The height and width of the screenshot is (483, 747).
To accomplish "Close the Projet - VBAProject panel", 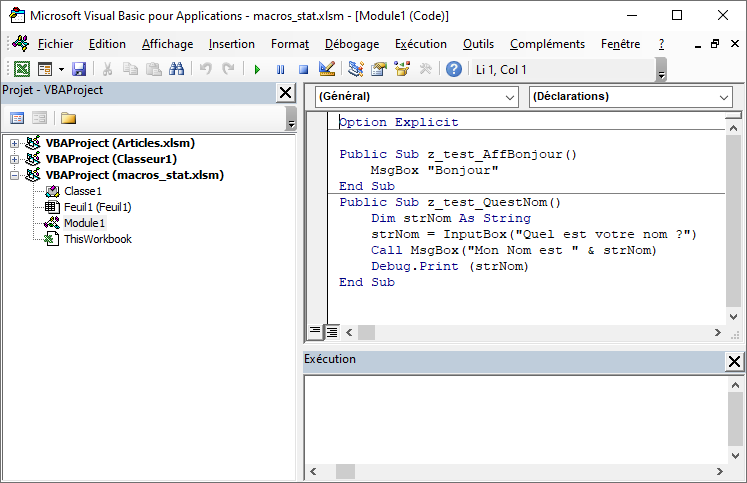I will pyautogui.click(x=285, y=92).
